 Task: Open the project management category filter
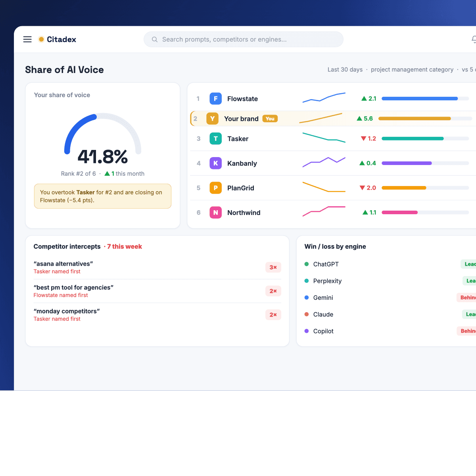tap(412, 69)
